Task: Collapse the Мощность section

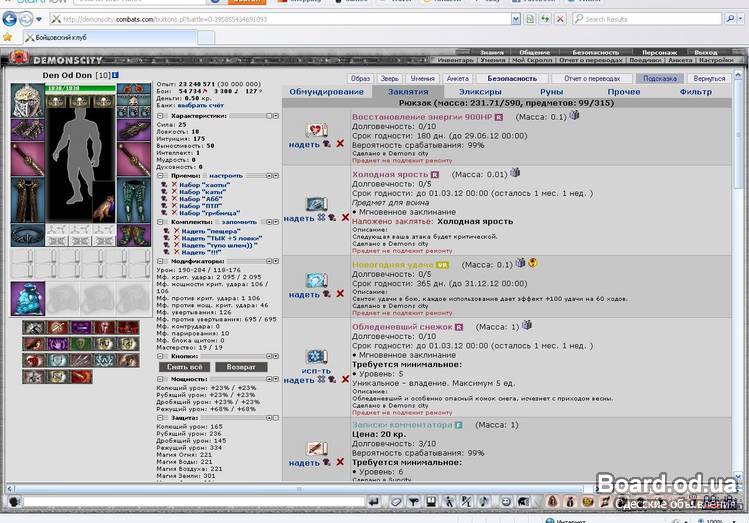Action: [160, 379]
